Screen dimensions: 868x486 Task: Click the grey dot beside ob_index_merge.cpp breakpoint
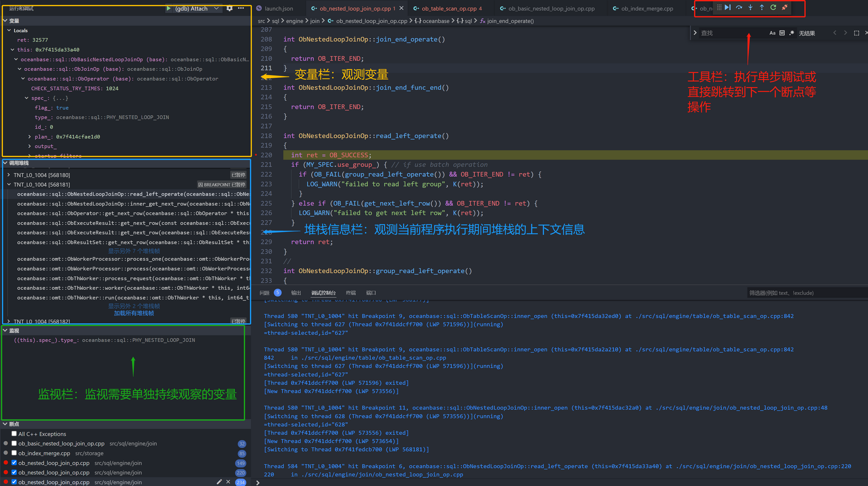click(x=6, y=453)
